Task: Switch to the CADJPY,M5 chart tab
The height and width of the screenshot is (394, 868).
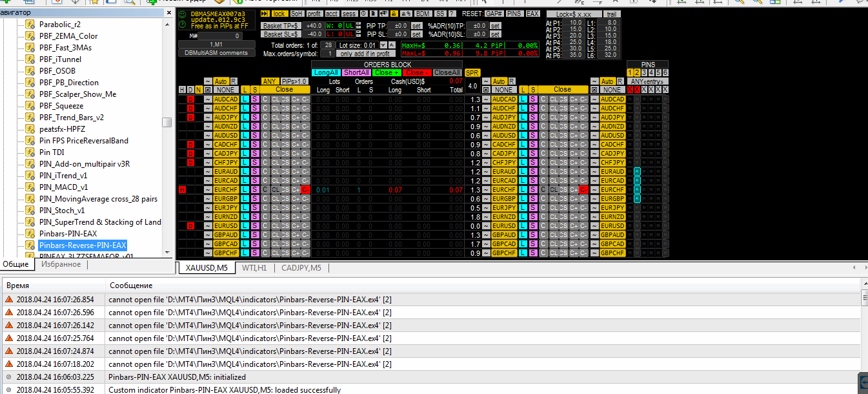Action: [x=301, y=267]
